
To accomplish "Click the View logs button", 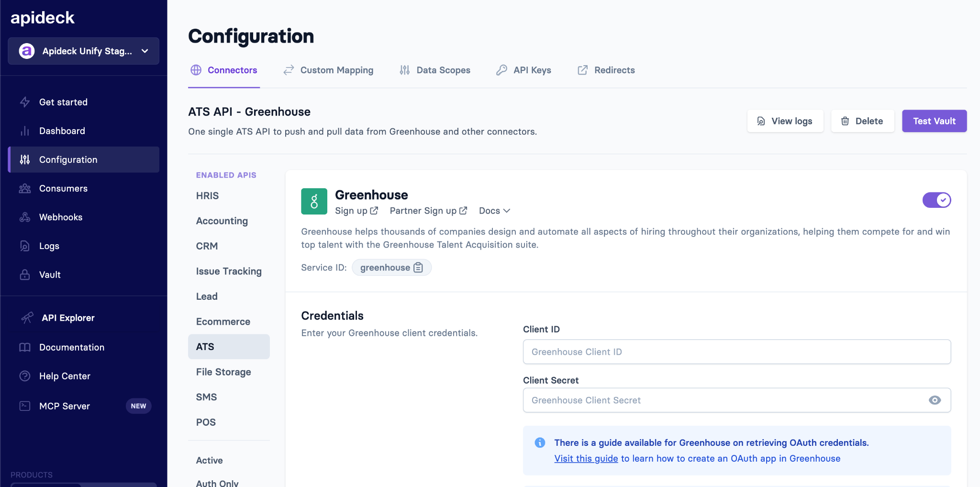I will click(785, 121).
